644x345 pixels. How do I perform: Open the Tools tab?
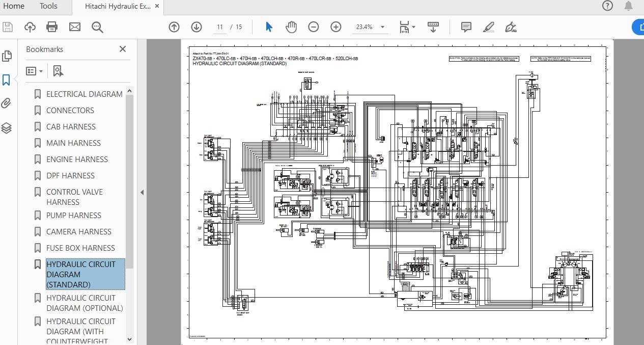[x=48, y=6]
